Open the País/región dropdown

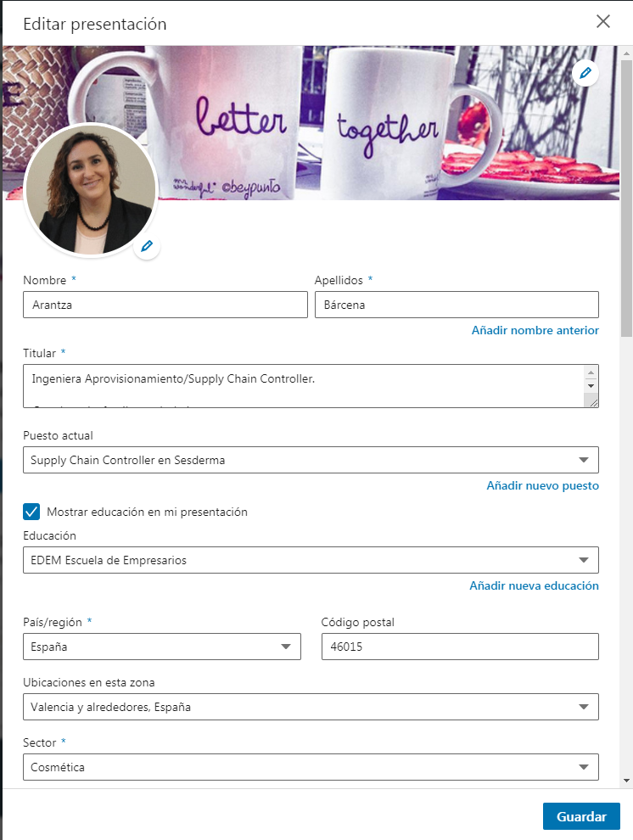[162, 647]
